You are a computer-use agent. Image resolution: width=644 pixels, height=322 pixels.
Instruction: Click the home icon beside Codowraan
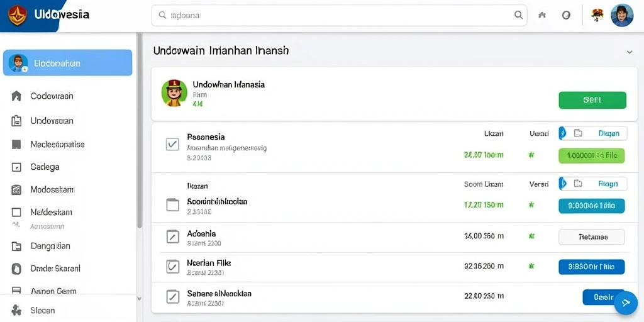[16, 96]
